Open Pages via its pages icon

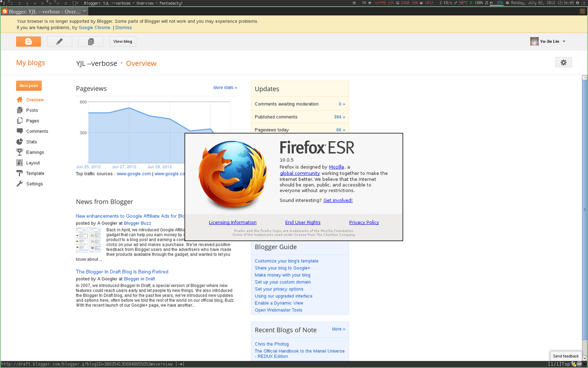pyautogui.click(x=20, y=121)
